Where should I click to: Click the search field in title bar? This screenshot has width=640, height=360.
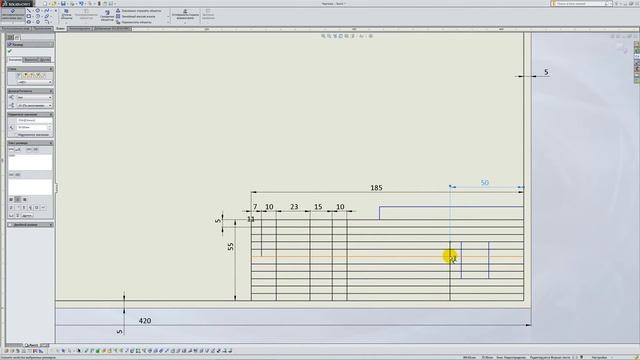coord(580,4)
